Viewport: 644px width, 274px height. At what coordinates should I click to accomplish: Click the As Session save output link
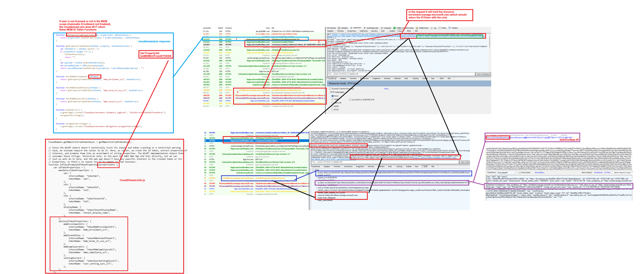point(598,173)
